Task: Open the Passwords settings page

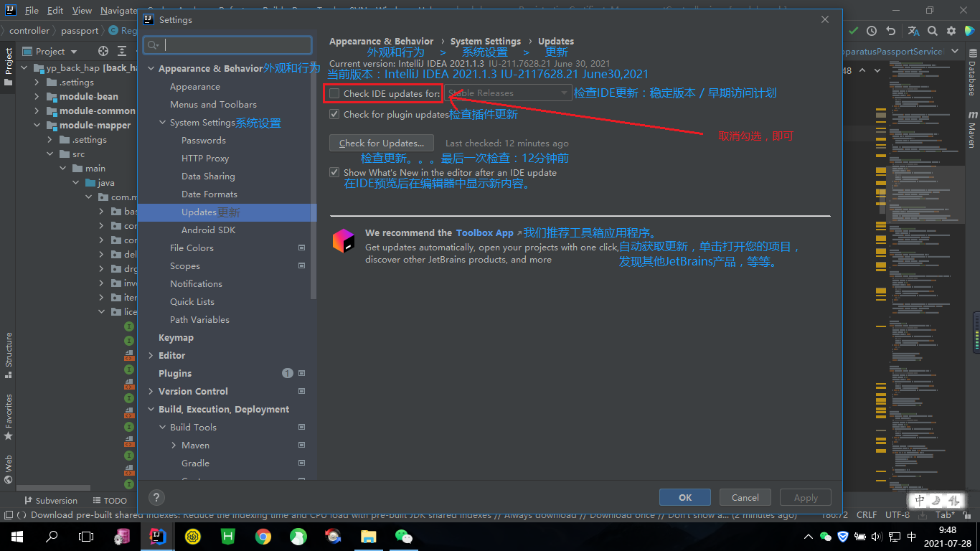Action: (x=204, y=141)
